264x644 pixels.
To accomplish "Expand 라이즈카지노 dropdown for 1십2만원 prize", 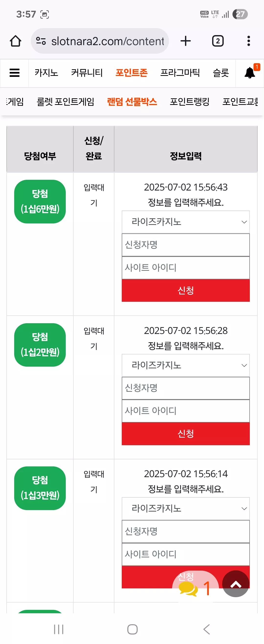I will 186,365.
